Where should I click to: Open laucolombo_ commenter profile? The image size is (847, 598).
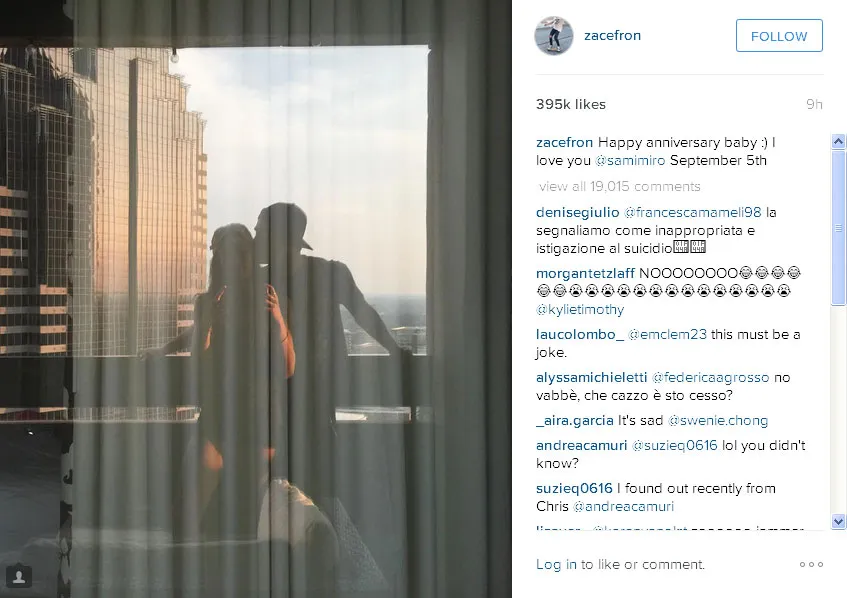click(580, 334)
